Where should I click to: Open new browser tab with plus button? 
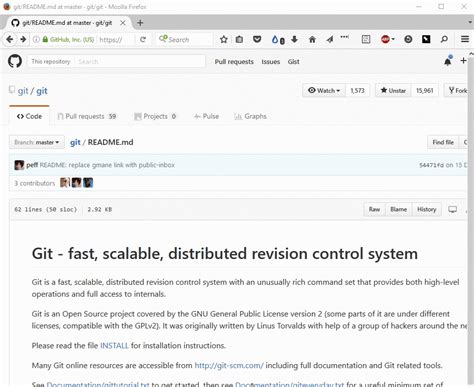click(x=140, y=23)
